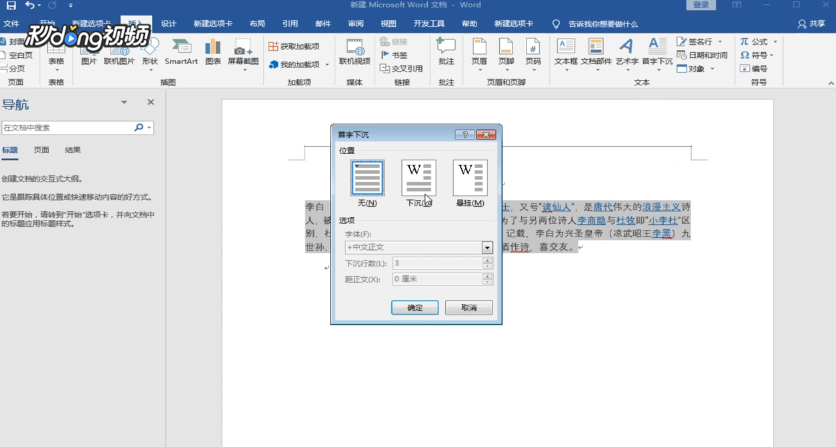Follow the 浪漫主义 hyperlink in document
Image resolution: width=836 pixels, height=447 pixels.
click(661, 207)
